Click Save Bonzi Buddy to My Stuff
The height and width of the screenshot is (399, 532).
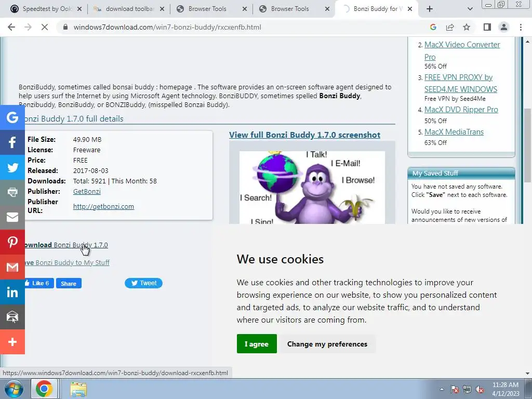point(67,262)
